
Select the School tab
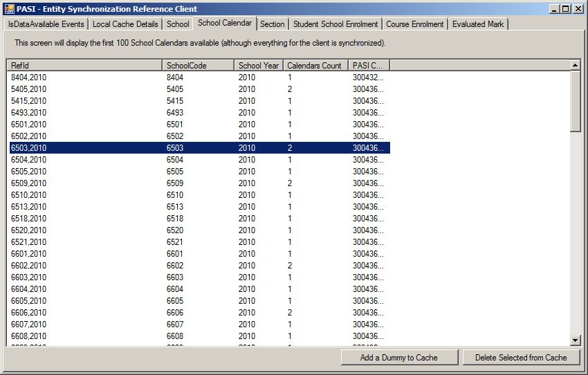click(x=178, y=24)
